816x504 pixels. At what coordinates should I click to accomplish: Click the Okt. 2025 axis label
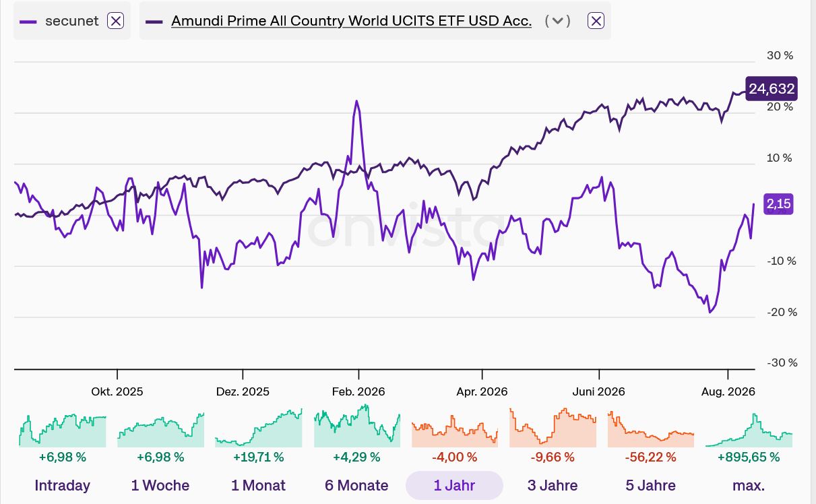tap(117, 391)
